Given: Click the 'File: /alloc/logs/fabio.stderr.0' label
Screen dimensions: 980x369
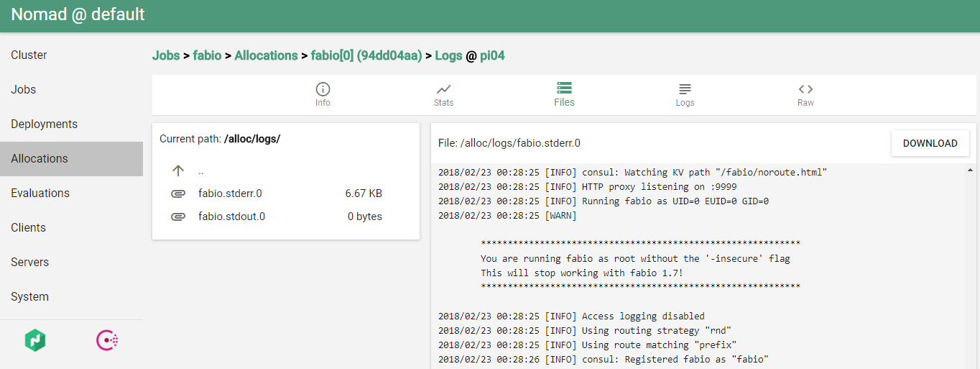Looking at the screenshot, I should 509,143.
